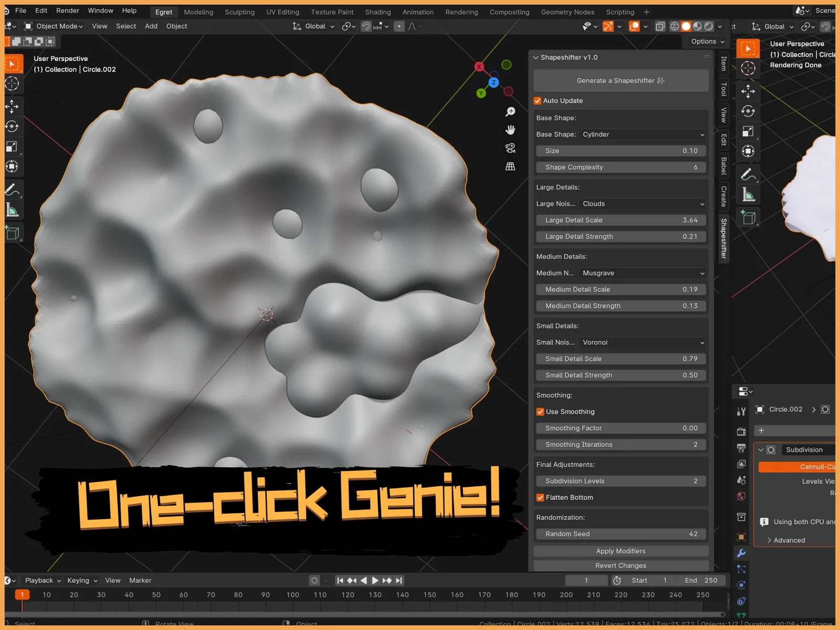Adjust the Smoothing Factor slider value
Viewport: 840px width, 630px height.
(x=621, y=428)
